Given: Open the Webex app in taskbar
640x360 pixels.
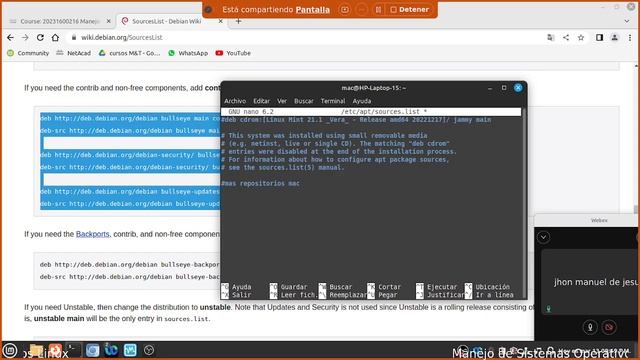Looking at the screenshot, I should coord(111,350).
